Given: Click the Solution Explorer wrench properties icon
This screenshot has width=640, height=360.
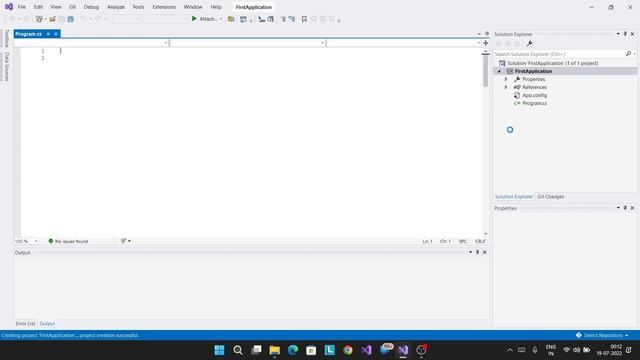Looking at the screenshot, I should click(529, 44).
